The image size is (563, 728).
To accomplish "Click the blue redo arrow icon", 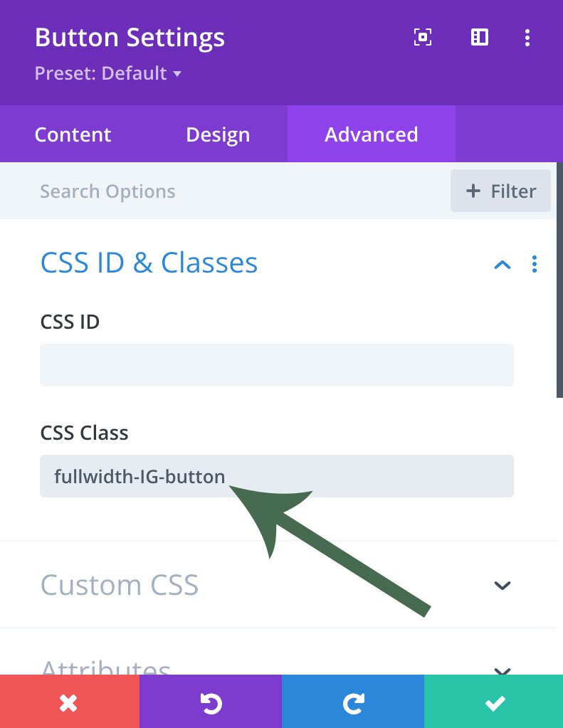I will 353,702.
